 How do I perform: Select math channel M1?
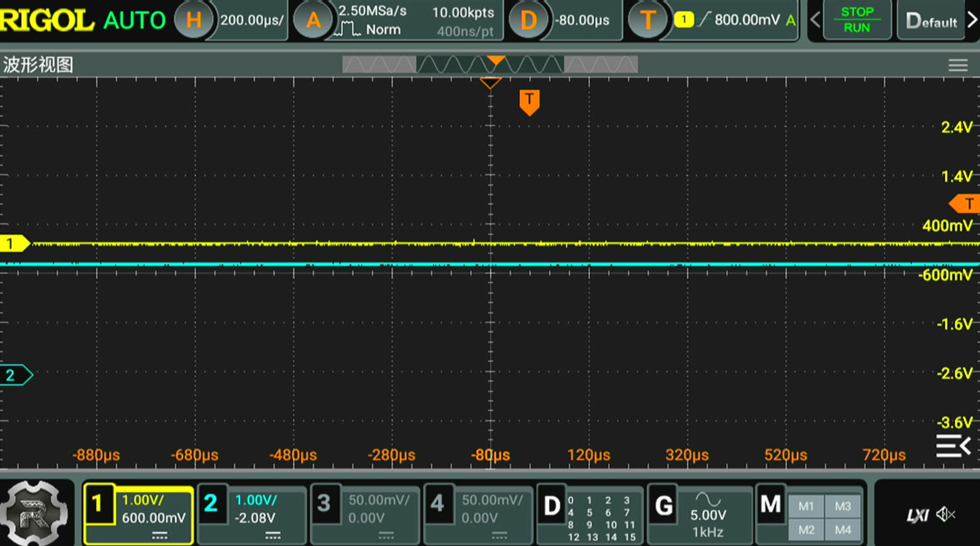click(806, 506)
